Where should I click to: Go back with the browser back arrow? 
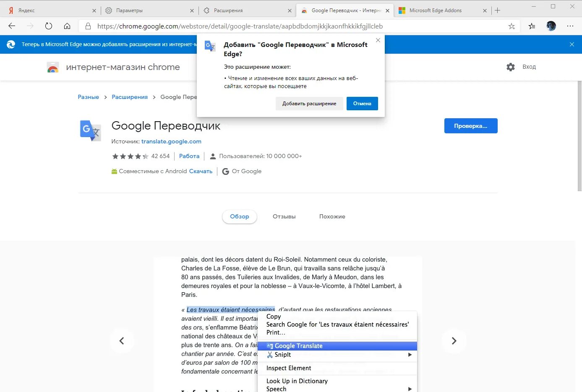point(12,26)
